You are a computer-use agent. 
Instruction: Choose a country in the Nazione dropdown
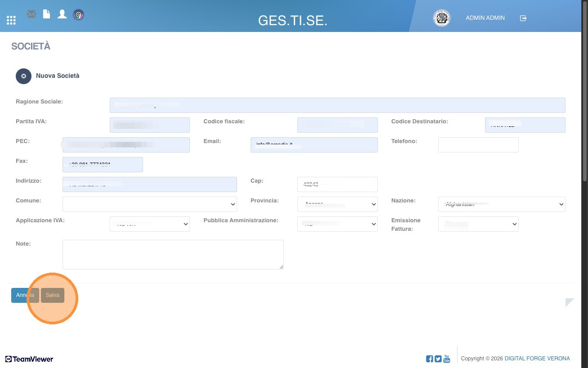[x=502, y=204]
